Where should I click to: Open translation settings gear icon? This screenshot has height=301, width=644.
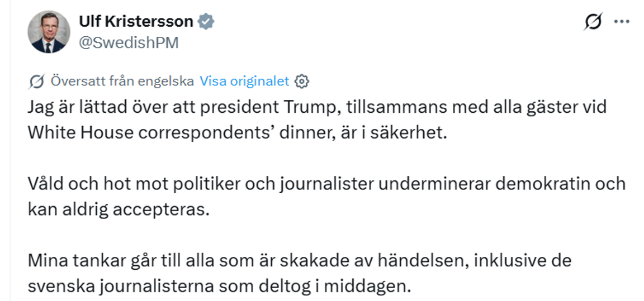(302, 82)
